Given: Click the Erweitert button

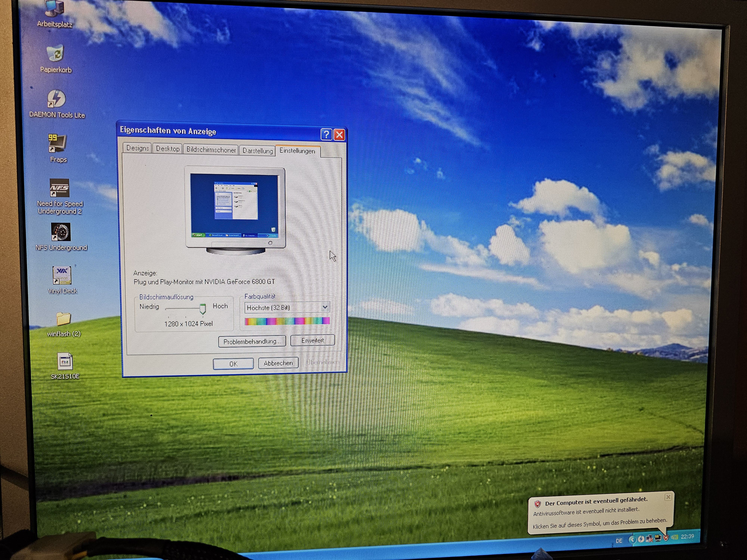Looking at the screenshot, I should pyautogui.click(x=312, y=340).
